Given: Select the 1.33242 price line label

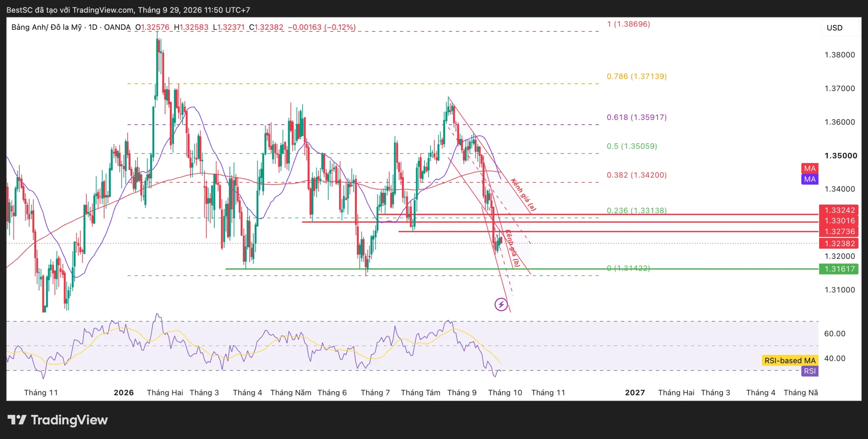Looking at the screenshot, I should tap(839, 210).
